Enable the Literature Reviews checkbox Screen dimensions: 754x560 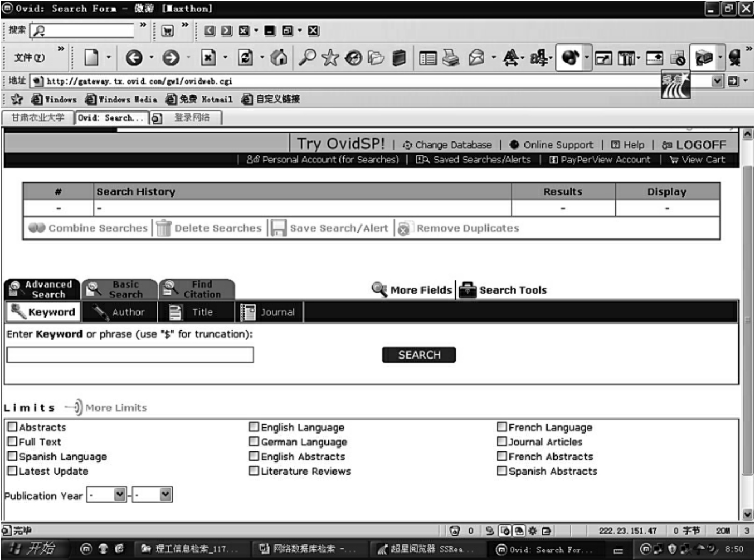pos(254,471)
